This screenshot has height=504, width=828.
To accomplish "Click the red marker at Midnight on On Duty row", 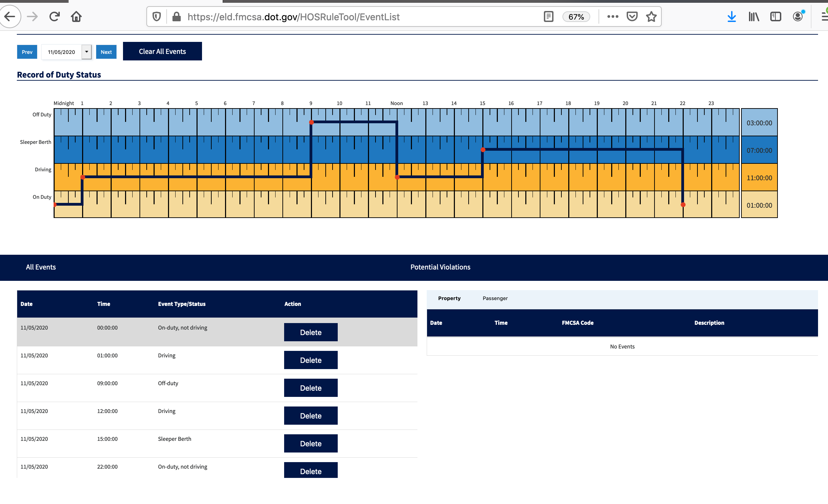I will (x=55, y=205).
